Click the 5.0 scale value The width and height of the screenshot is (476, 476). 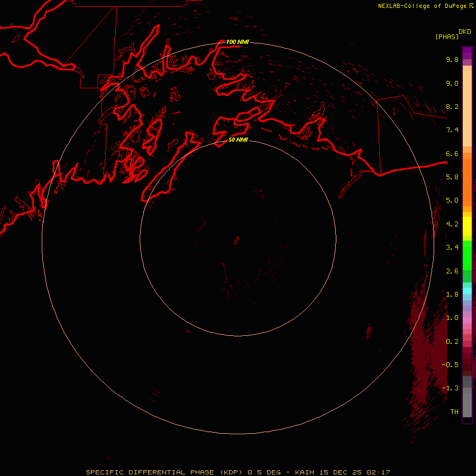click(452, 200)
